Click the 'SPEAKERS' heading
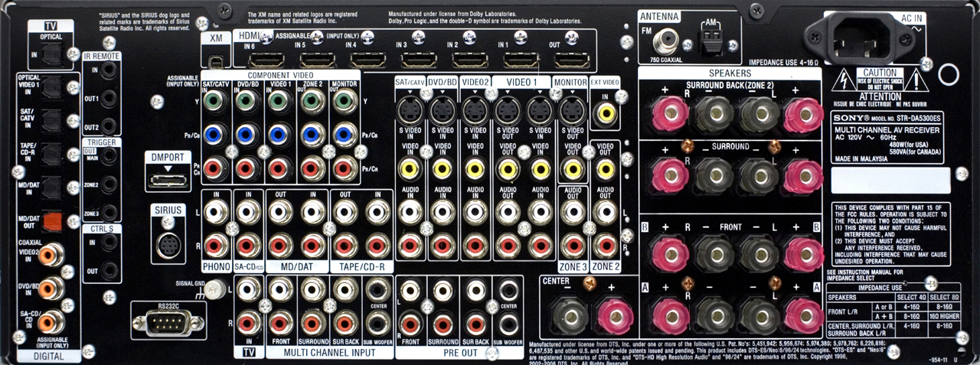 click(730, 74)
